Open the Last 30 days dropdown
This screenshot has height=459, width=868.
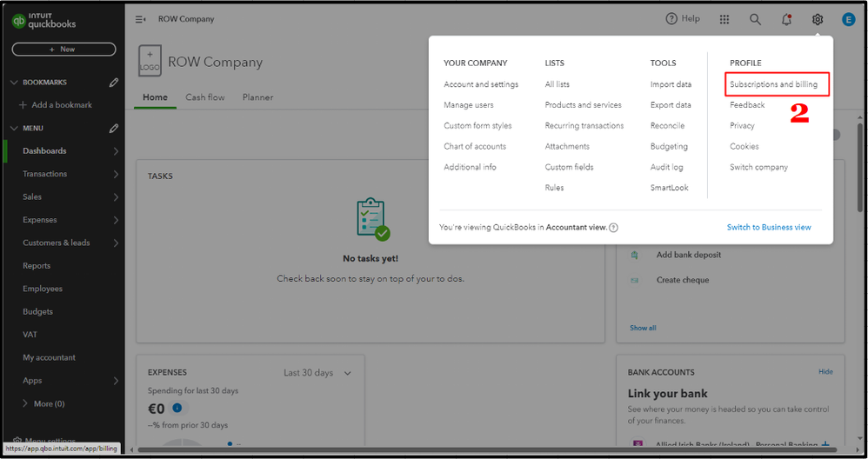317,373
